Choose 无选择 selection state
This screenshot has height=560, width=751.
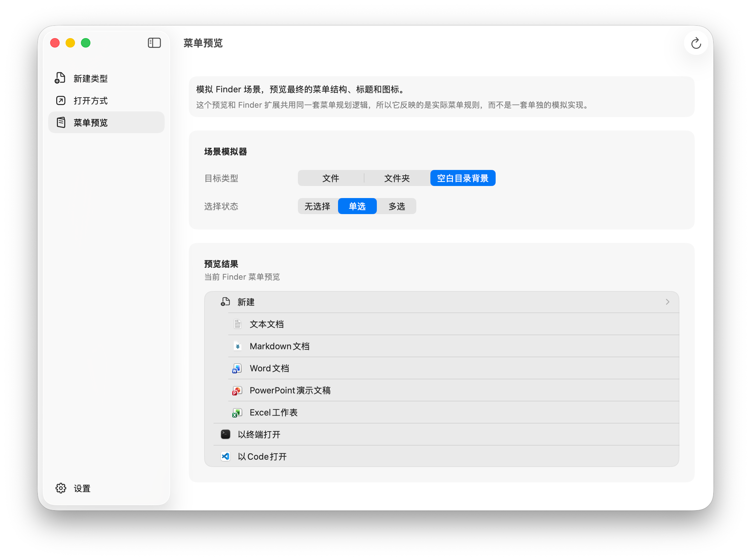click(x=318, y=206)
